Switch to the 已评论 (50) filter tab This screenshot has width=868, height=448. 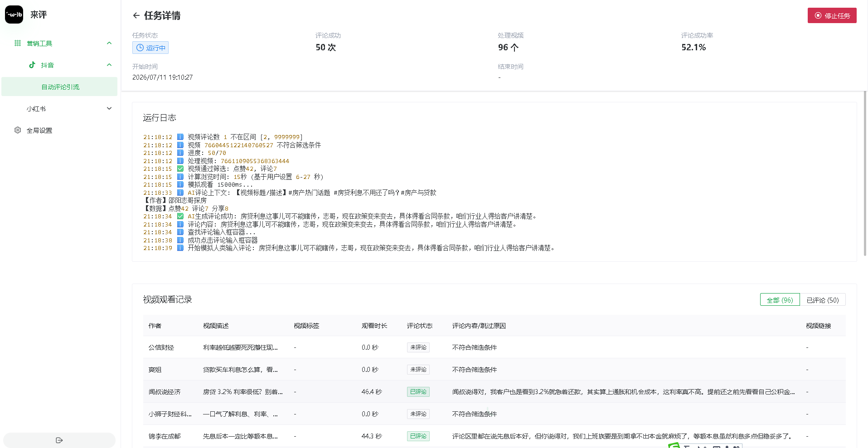pyautogui.click(x=823, y=300)
